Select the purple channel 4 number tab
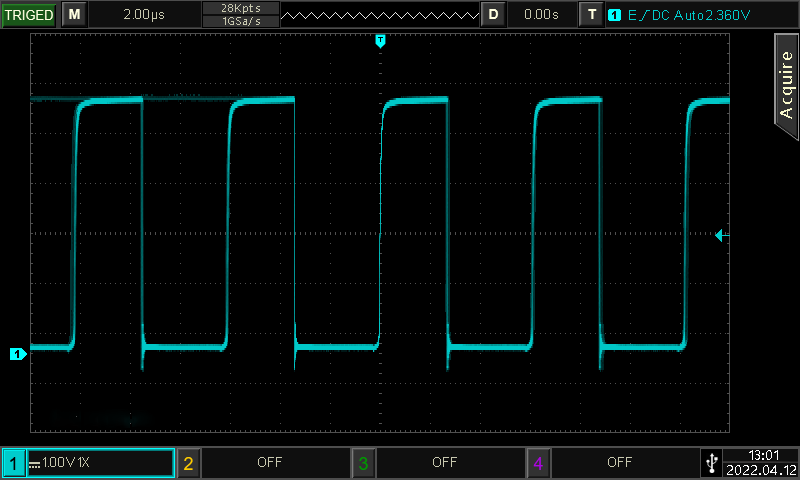This screenshot has height=480, width=800. (538, 463)
